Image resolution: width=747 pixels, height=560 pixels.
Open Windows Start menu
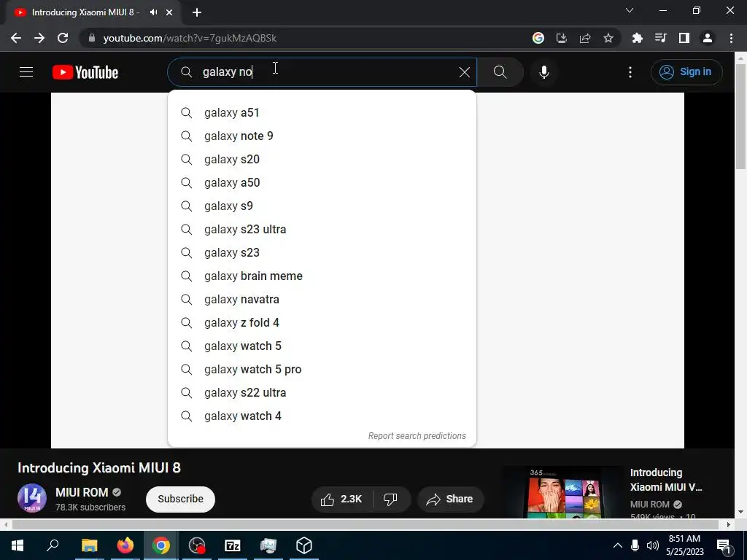point(18,545)
